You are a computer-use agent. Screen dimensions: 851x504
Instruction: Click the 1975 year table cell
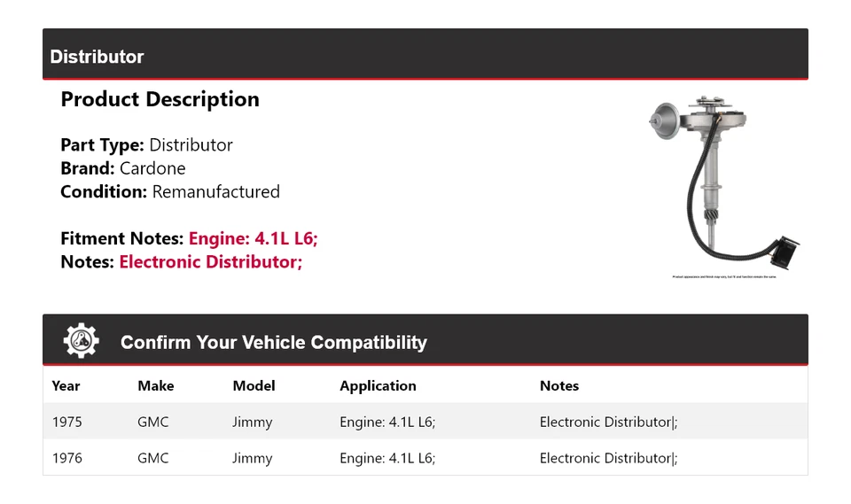tap(66, 422)
